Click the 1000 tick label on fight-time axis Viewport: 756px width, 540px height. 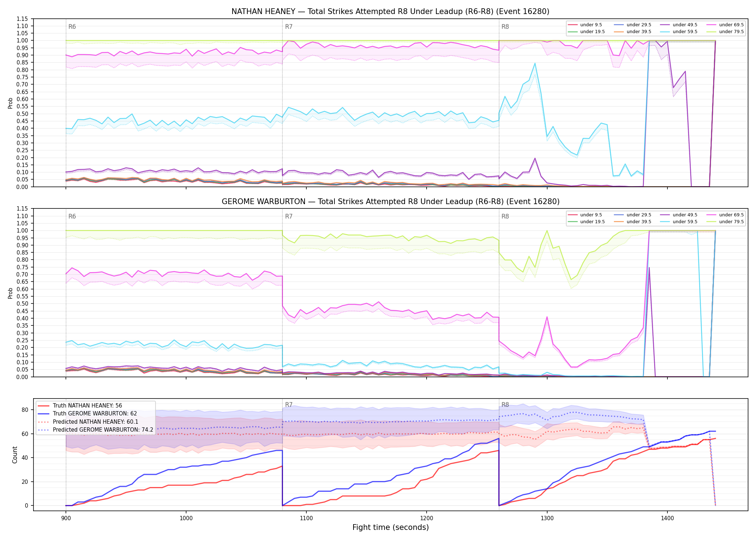pos(186,518)
